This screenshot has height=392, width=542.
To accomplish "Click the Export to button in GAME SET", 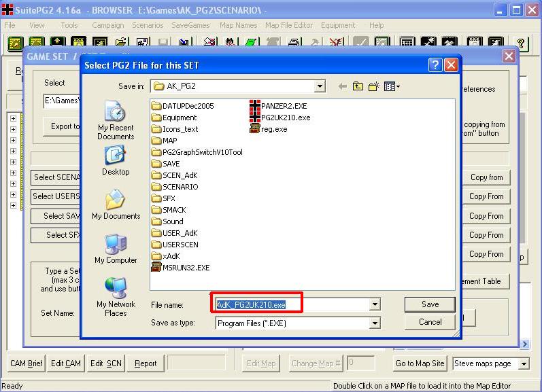I will [61, 126].
